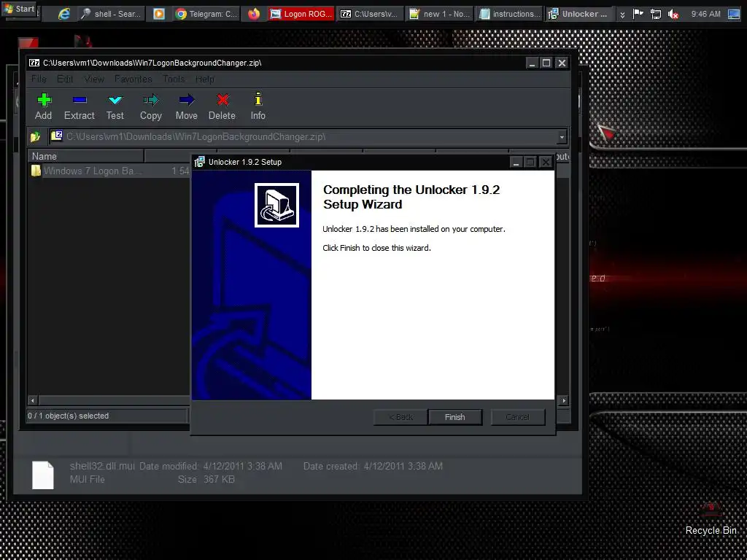Sort by the Name column header in 7-Zip
Image resolution: width=747 pixels, height=560 pixels.
86,156
